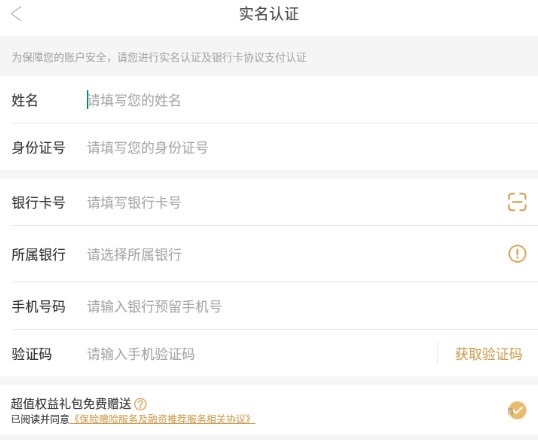
Task: Tap the 所属银行 row label
Action: [x=38, y=254]
